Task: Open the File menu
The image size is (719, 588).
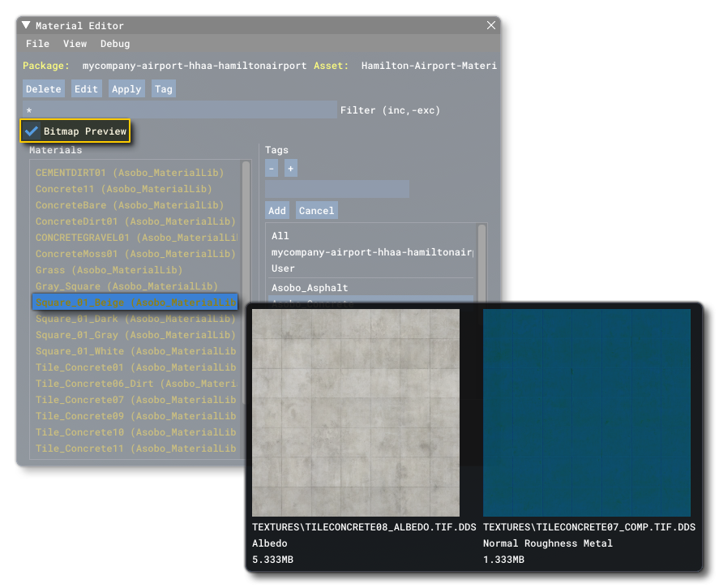Action: point(37,44)
